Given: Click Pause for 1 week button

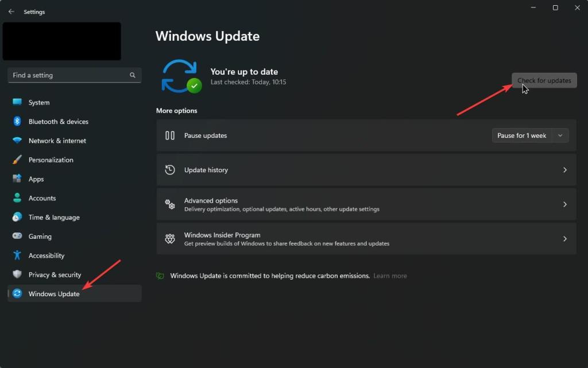Looking at the screenshot, I should 521,135.
